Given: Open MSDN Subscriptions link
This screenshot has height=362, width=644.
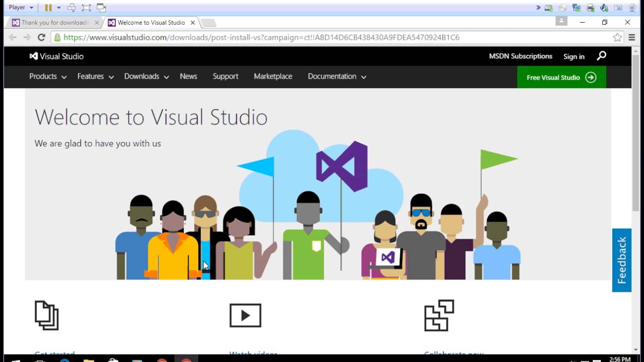Looking at the screenshot, I should click(521, 56).
